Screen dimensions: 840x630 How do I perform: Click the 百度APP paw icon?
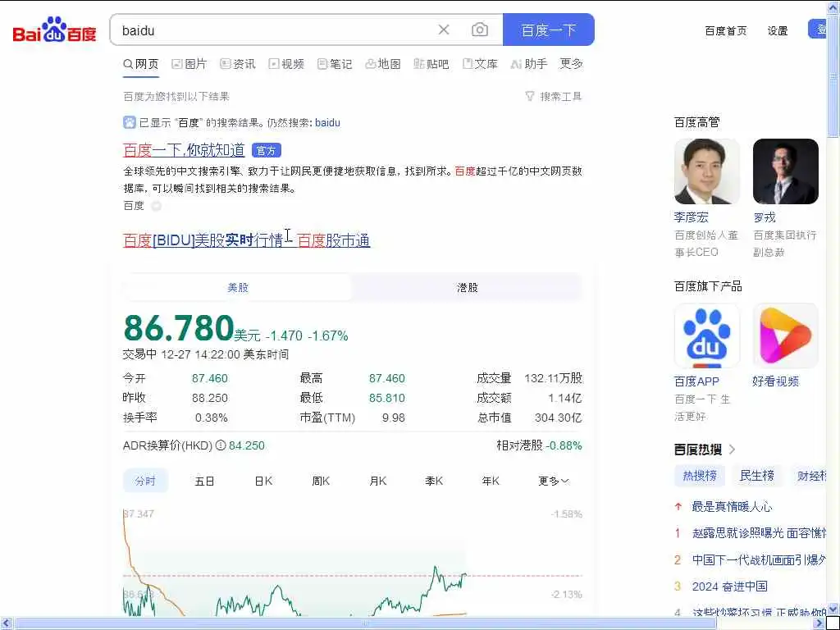[706, 336]
